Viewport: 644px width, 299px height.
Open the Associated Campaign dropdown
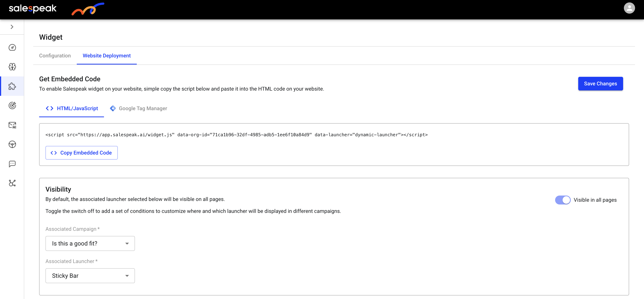pyautogui.click(x=90, y=243)
